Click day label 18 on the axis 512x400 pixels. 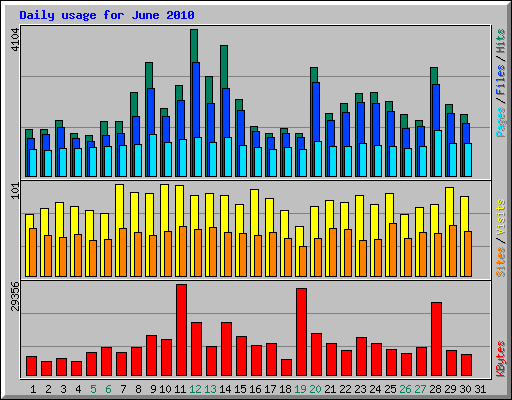coord(285,389)
